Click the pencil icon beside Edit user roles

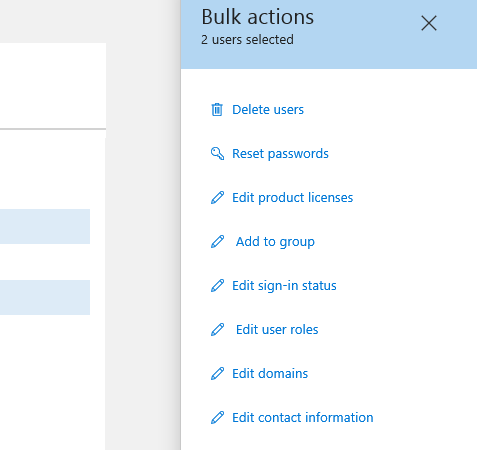(x=217, y=329)
